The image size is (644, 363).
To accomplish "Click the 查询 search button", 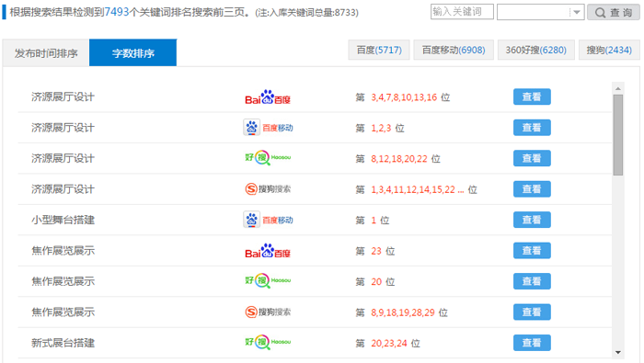I will click(x=614, y=12).
